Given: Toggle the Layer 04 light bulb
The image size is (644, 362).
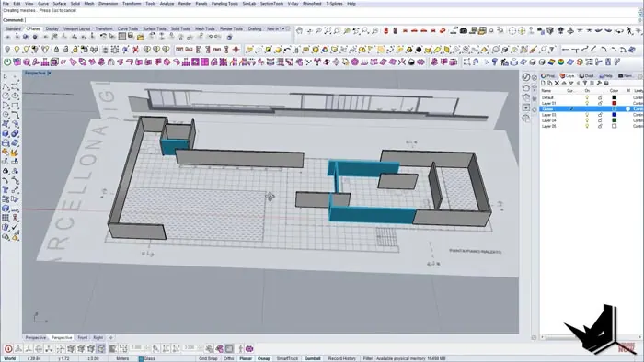Looking at the screenshot, I should (587, 120).
